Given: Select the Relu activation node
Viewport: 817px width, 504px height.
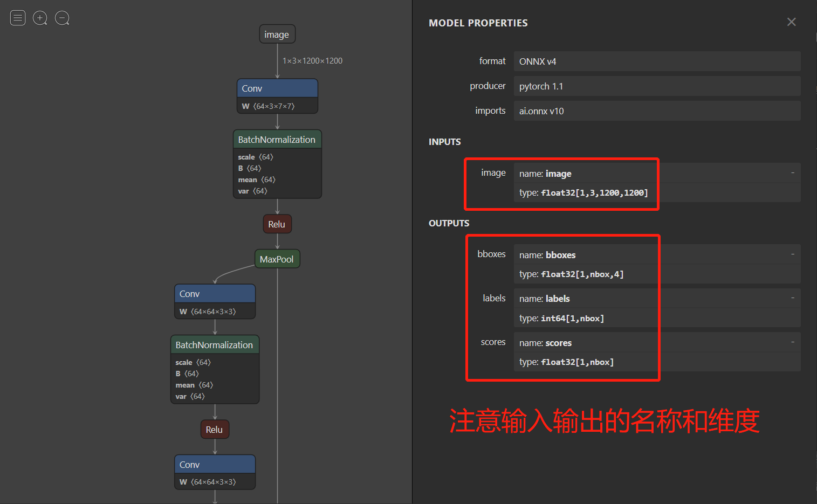Looking at the screenshot, I should pos(277,223).
